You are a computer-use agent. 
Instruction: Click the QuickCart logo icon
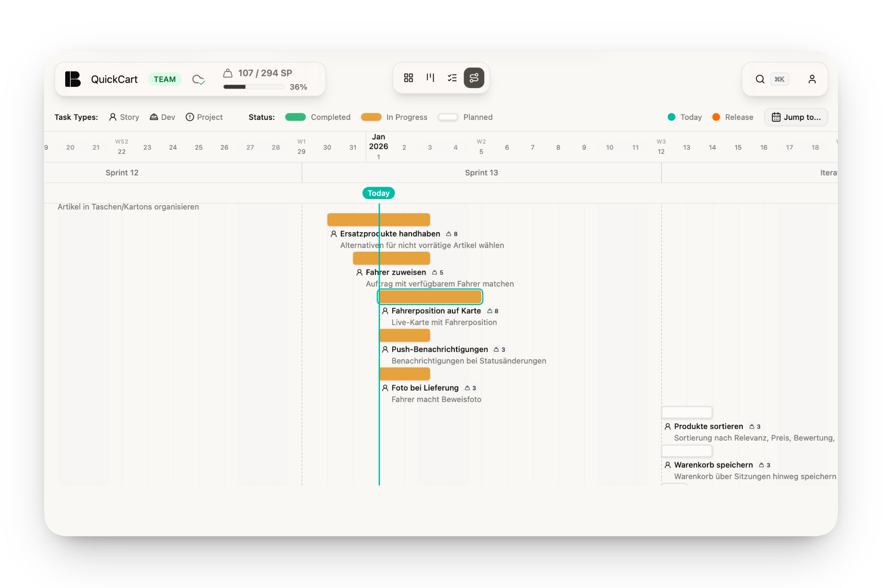click(73, 79)
